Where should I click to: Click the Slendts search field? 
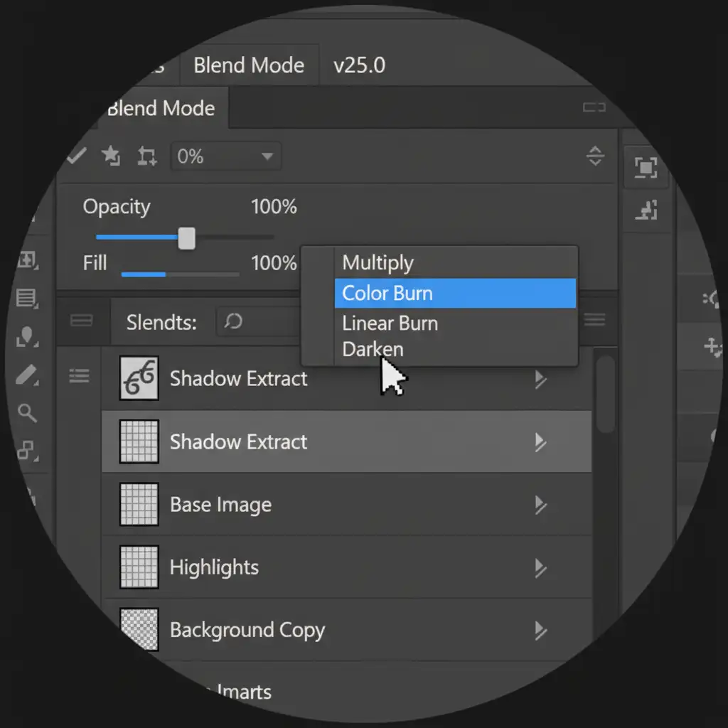pyautogui.click(x=256, y=322)
